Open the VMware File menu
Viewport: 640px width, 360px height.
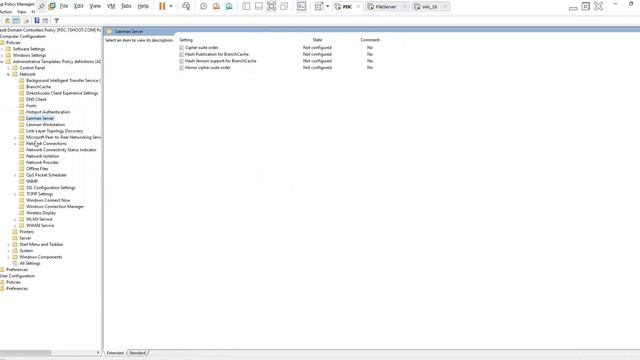[64, 6]
